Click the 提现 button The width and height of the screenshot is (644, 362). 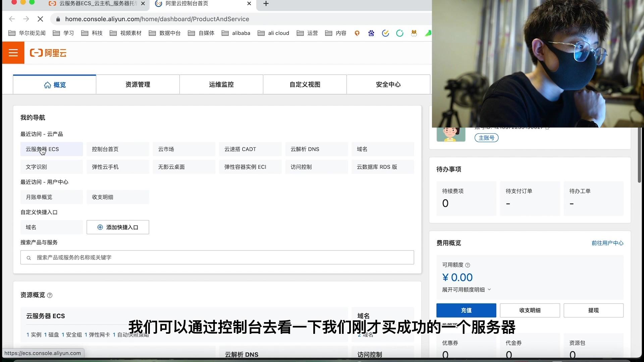pos(593,310)
